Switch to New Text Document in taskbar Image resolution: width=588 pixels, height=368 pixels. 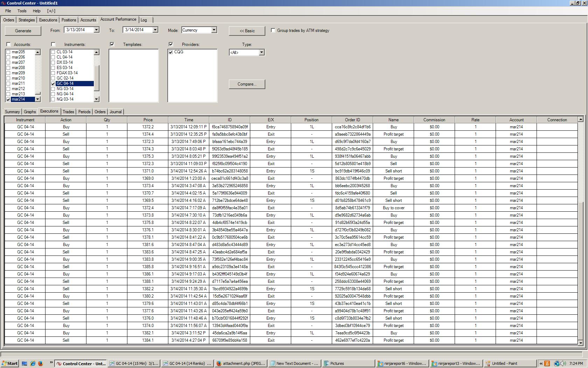294,363
